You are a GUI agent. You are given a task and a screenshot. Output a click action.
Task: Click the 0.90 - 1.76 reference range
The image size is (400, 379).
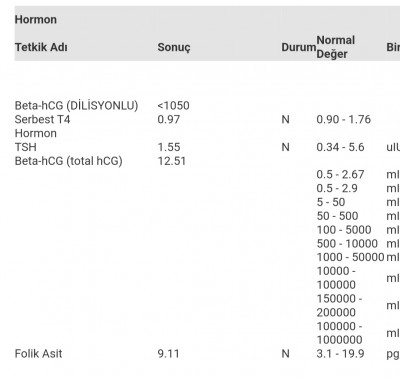(x=343, y=119)
